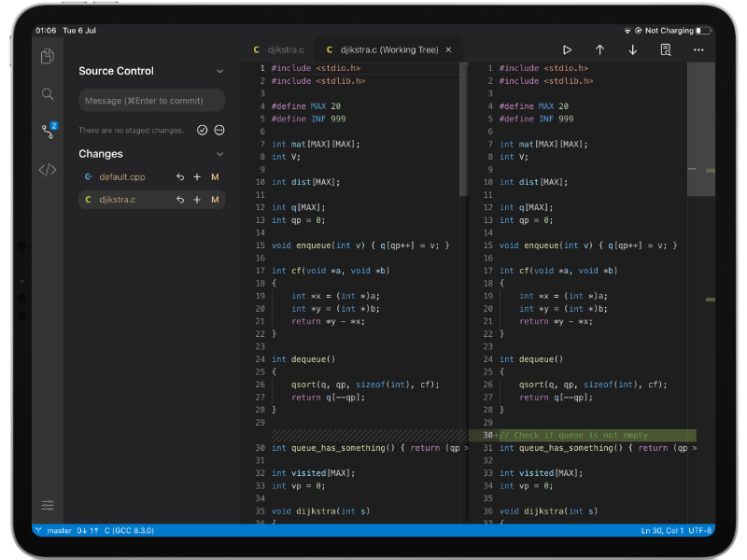
Task: Click master branch in status bar
Action: click(54, 530)
